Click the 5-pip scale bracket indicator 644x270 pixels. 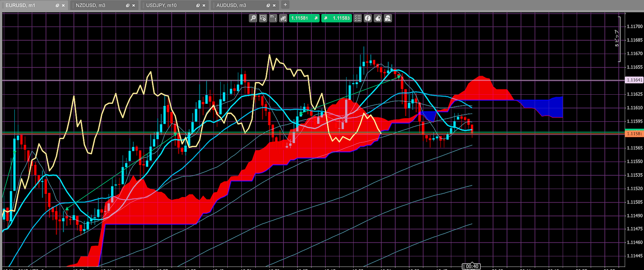(618, 39)
